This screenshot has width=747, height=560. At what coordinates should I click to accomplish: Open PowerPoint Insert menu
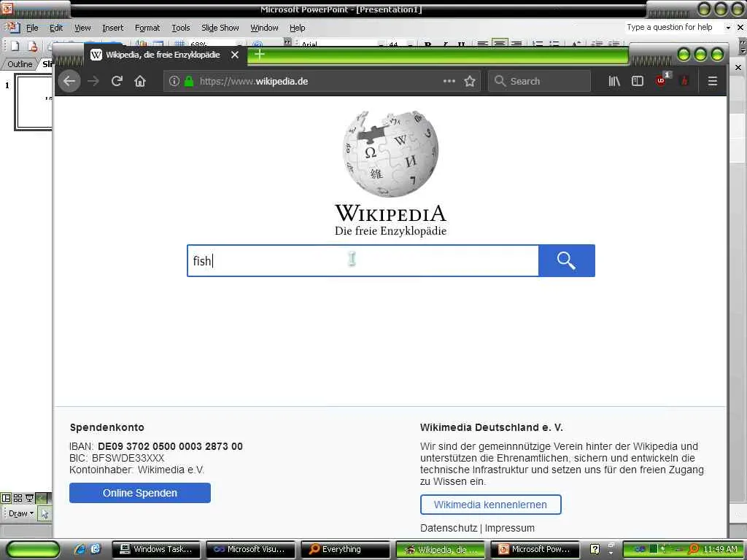112,28
